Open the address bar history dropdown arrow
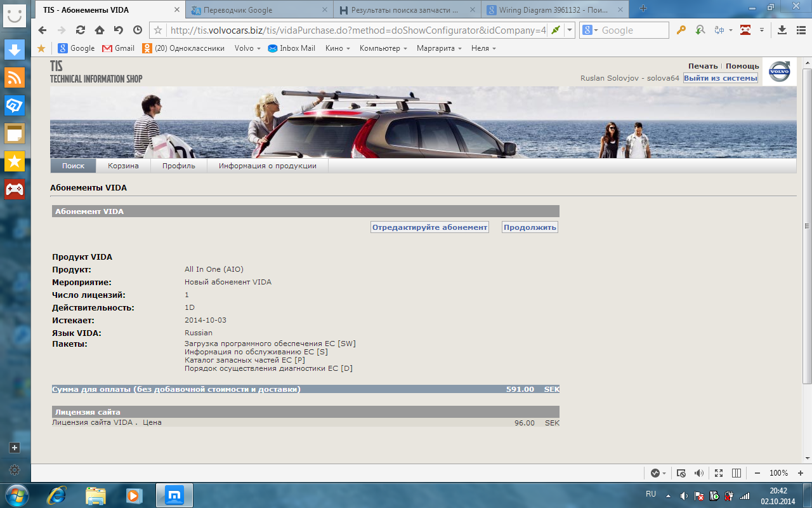This screenshot has width=812, height=508. point(570,30)
